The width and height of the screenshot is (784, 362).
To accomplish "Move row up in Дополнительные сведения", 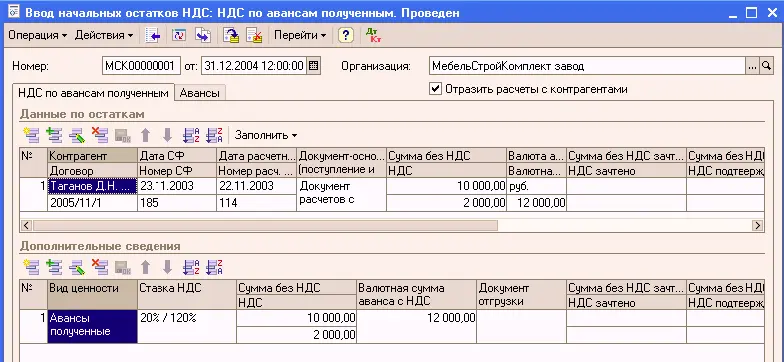I will [x=145, y=267].
